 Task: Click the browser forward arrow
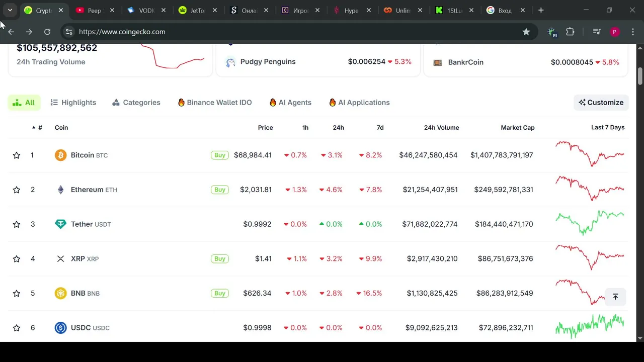[x=29, y=32]
